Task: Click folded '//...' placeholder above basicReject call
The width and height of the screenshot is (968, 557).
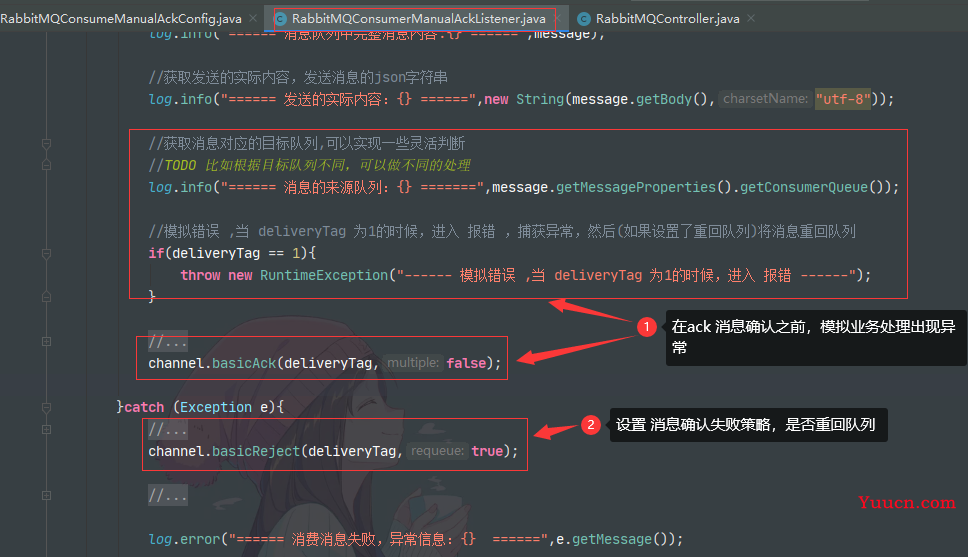Action: pos(168,429)
